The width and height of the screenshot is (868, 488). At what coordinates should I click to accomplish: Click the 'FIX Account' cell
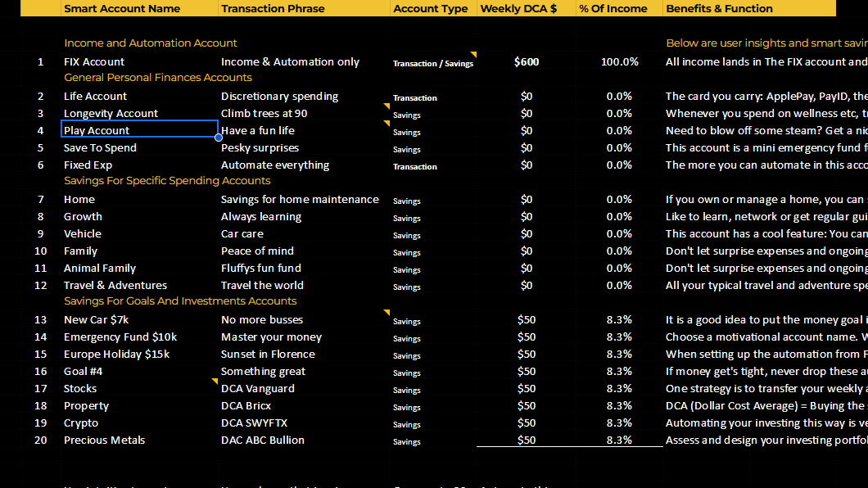coord(139,62)
